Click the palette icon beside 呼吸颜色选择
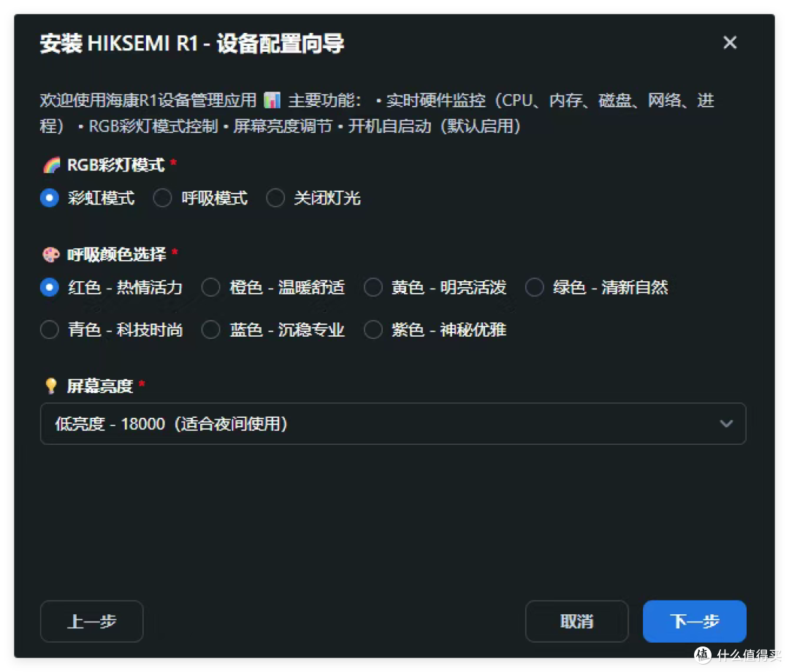The image size is (789, 672). pos(51,254)
